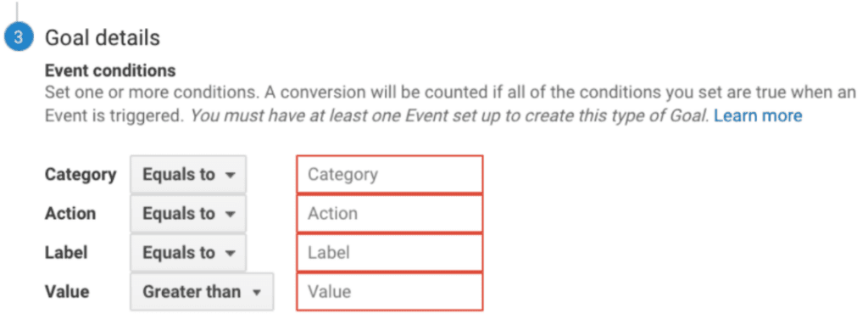868x331 pixels.
Task: Click the bold Value row label
Action: pyautogui.click(x=66, y=292)
